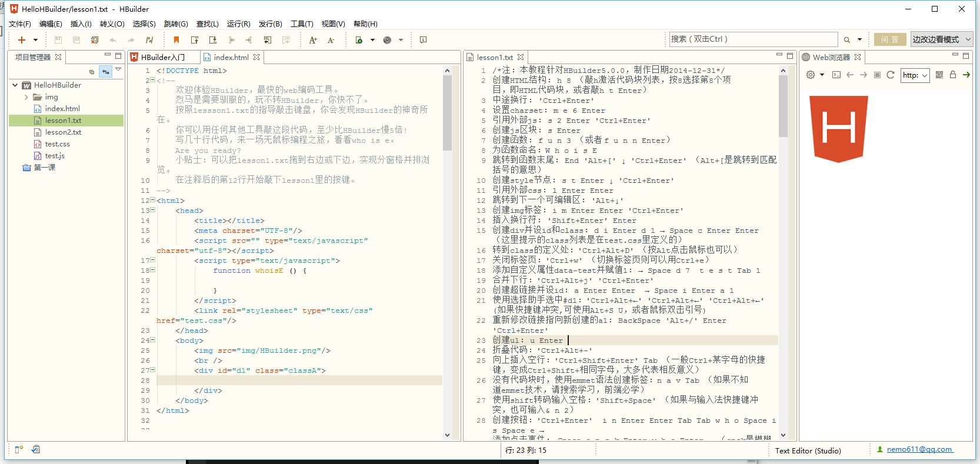Fold the head tag at line 13
Screen dimensions: 980x464
click(x=153, y=210)
